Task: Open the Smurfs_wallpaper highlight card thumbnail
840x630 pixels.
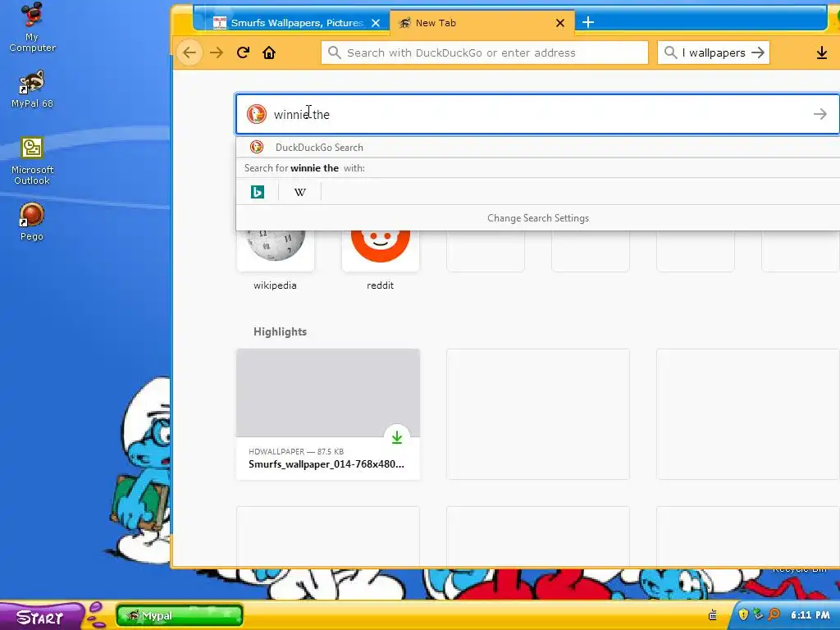Action: point(328,393)
